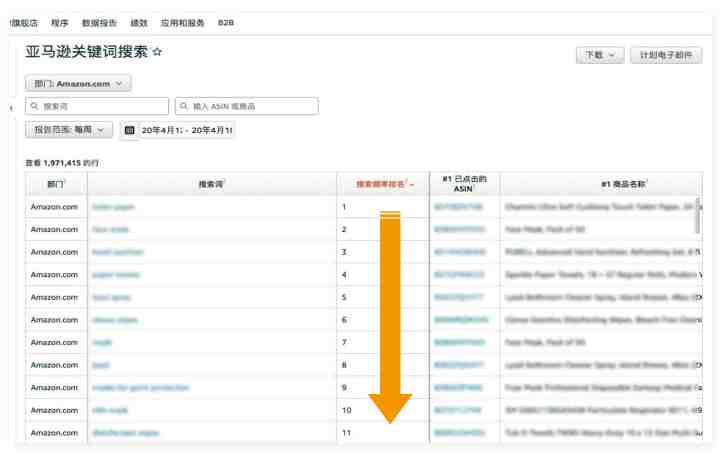Open the ASIN link in row 5
Viewport: 720px width, 458px height.
[x=459, y=297]
